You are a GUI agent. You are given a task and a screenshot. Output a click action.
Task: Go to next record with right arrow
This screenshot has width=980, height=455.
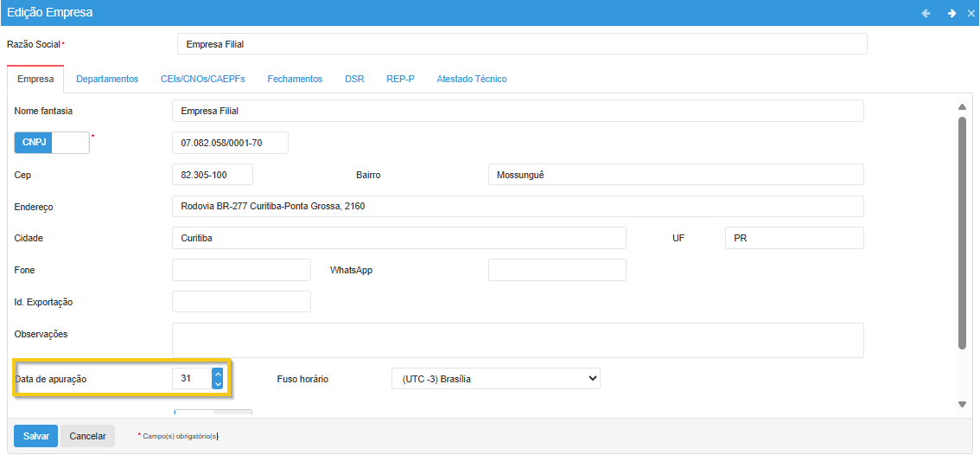(951, 13)
